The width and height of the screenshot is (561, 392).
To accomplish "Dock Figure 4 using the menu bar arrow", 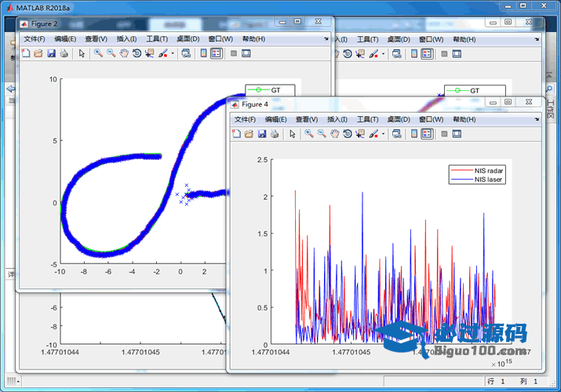I will pyautogui.click(x=537, y=119).
